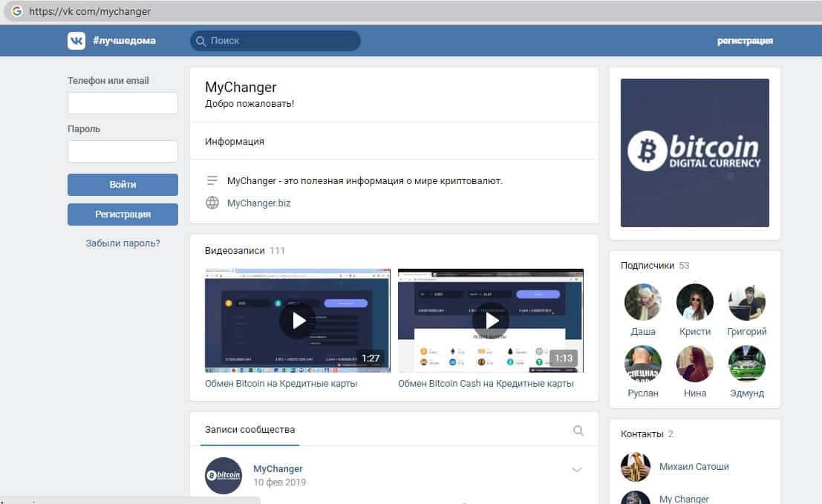Open the bitcoin community cover image
This screenshot has height=504, width=822.
[694, 153]
